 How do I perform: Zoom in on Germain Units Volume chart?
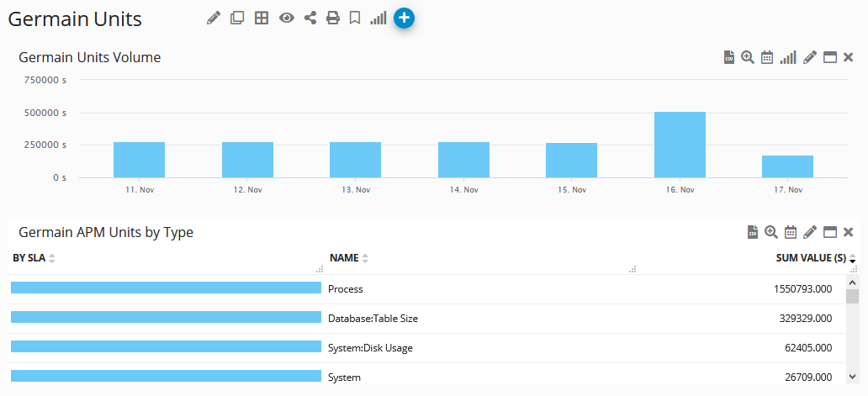click(x=747, y=57)
